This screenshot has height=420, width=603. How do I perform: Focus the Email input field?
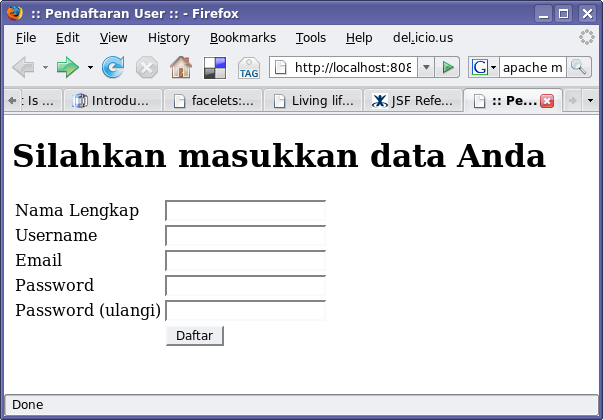pos(245,261)
